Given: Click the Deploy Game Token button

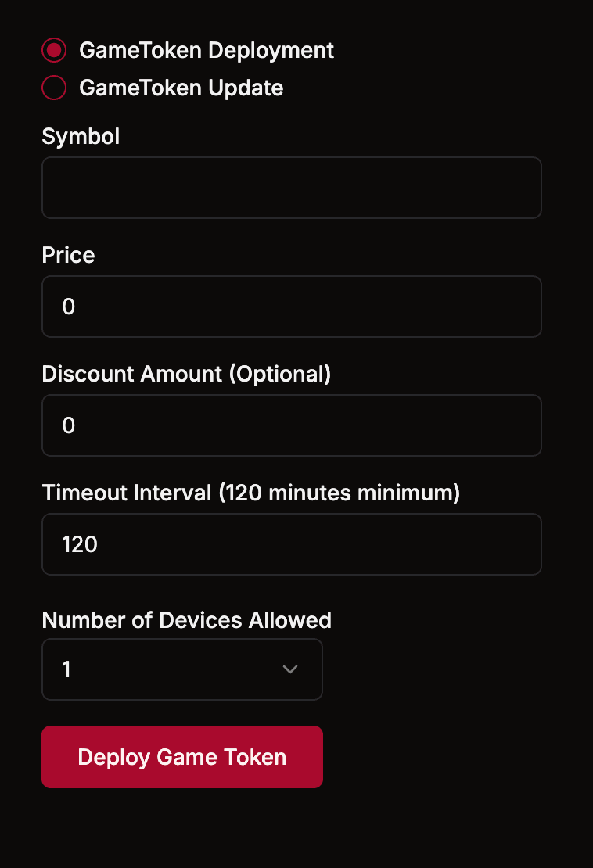Looking at the screenshot, I should (182, 757).
